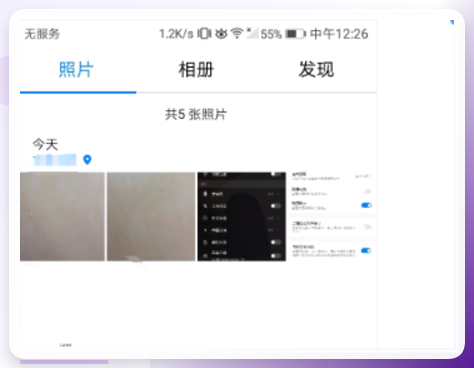This screenshot has width=474, height=368.
Task: Tap the vibrate mode icon in status bar
Action: point(204,34)
